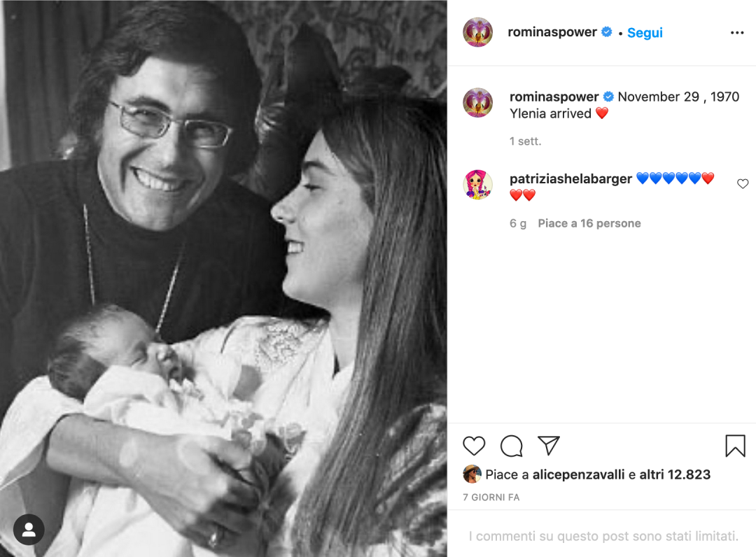The width and height of the screenshot is (756, 557).
Task: Click the Segui follow button
Action: (x=645, y=33)
